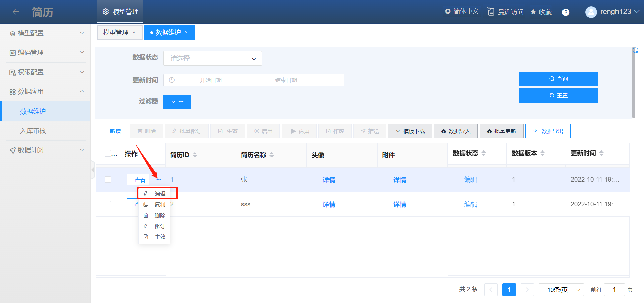The image size is (644, 303).
Task: Go to previous page arrow
Action: [x=491, y=290]
